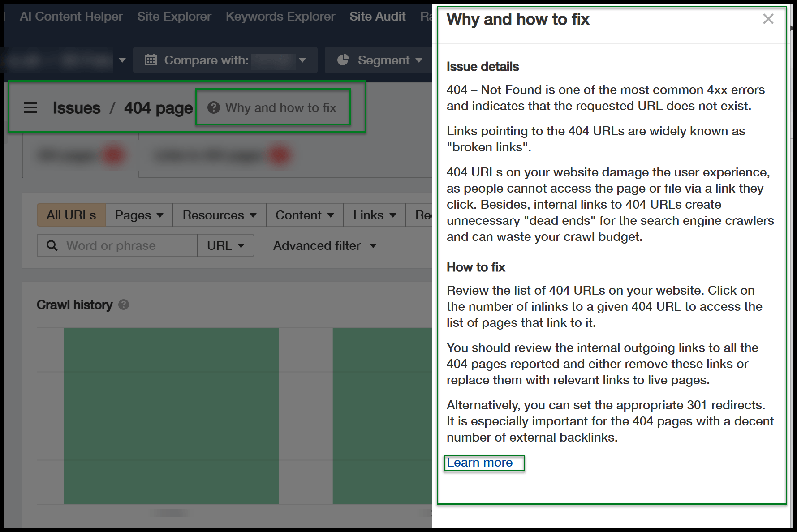Click the Segment pie chart icon
The height and width of the screenshot is (532, 797).
[343, 60]
